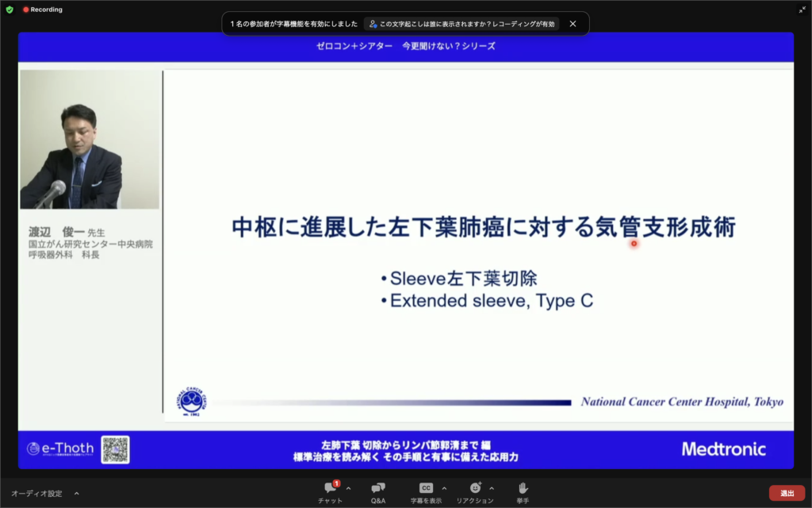Screen dimensions: 812x508
Task: Open the Q&A panel
Action: coord(378,488)
